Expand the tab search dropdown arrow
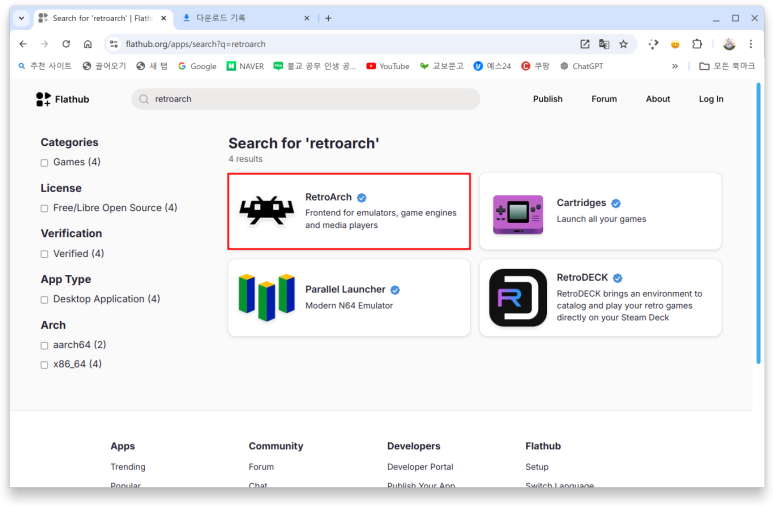This screenshot has width=773, height=506. click(x=21, y=18)
